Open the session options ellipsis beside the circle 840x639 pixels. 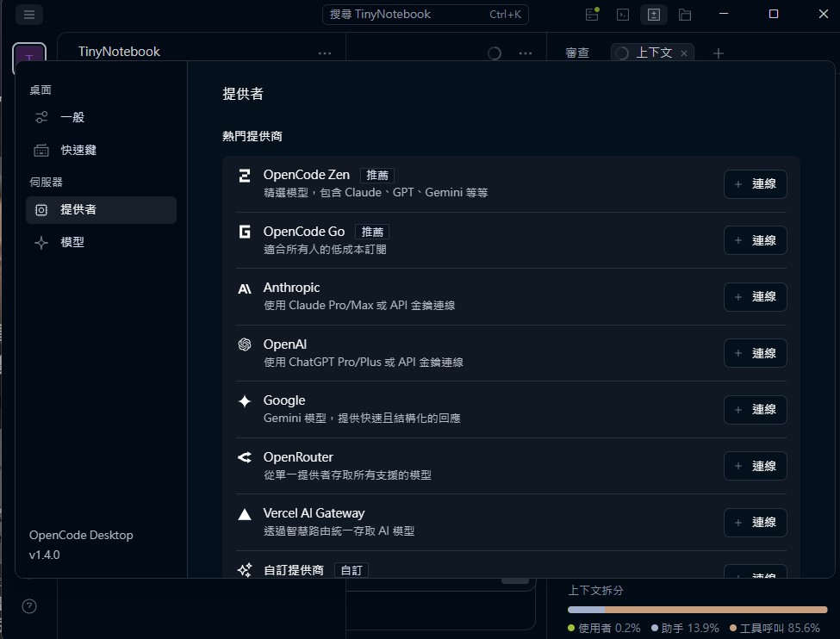pos(526,53)
